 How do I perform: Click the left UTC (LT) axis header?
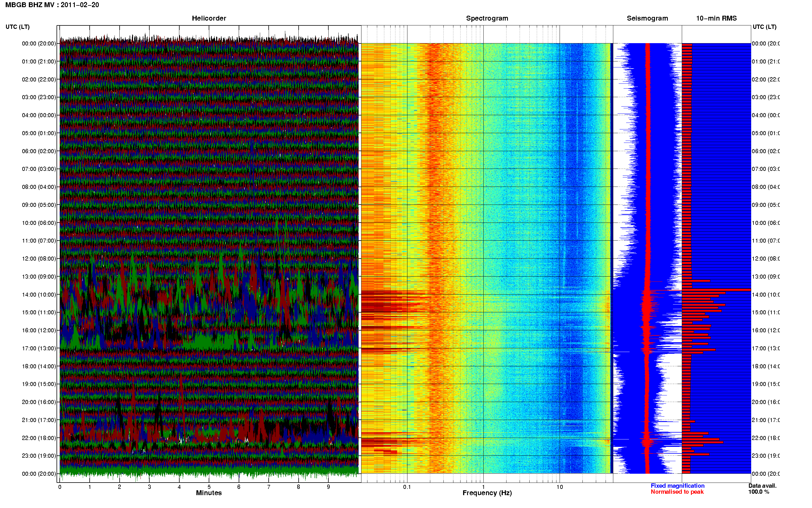[x=17, y=27]
